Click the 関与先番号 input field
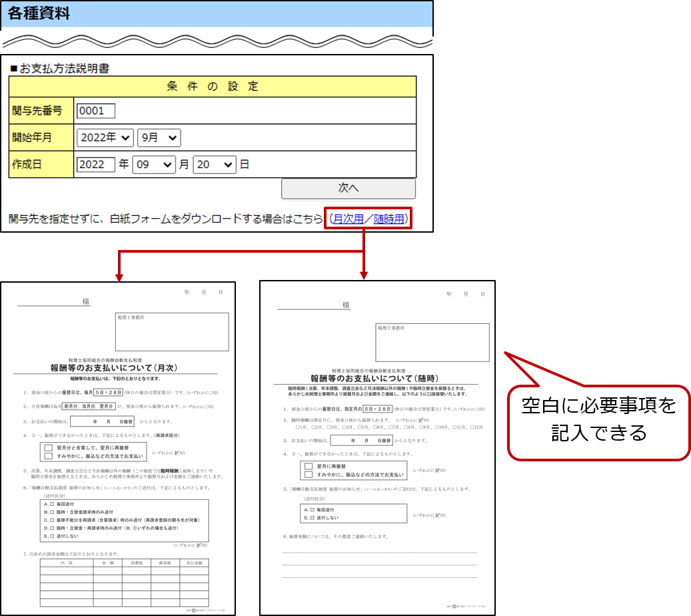This screenshot has height=616, width=691. [96, 111]
